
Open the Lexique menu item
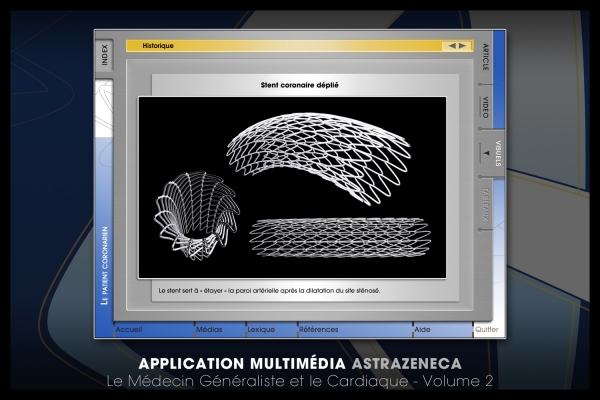click(261, 329)
